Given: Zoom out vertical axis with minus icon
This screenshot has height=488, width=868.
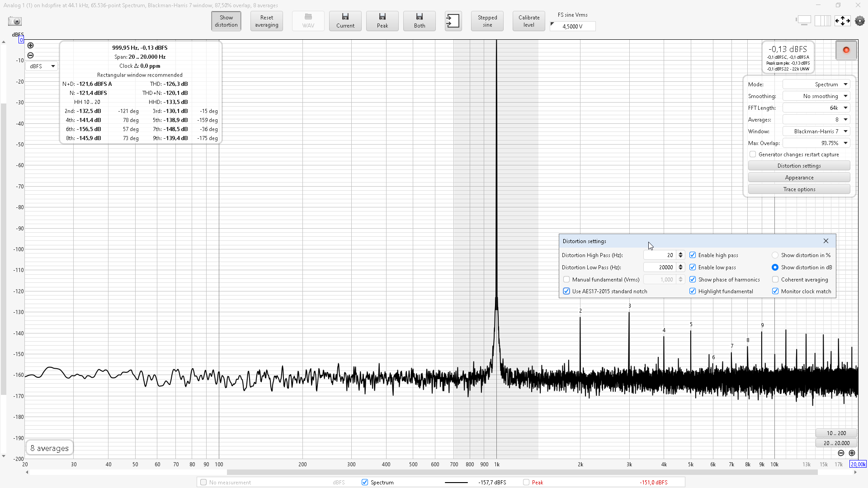Looking at the screenshot, I should 30,55.
